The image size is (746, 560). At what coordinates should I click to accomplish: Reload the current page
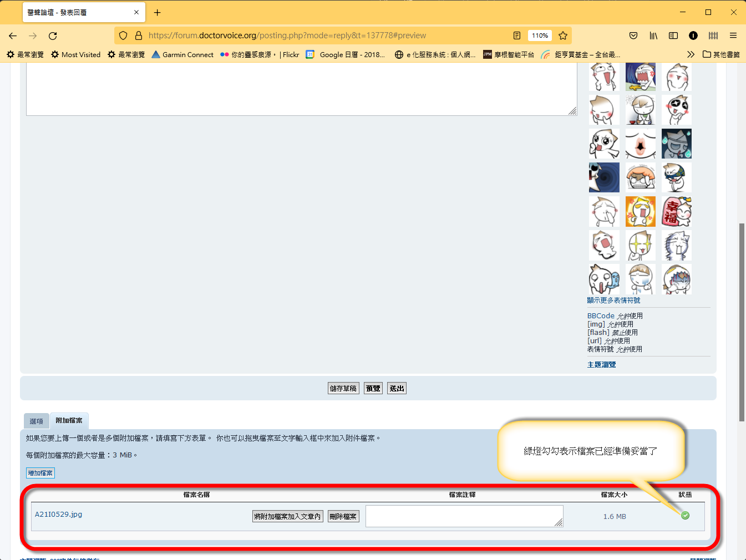tap(53, 35)
